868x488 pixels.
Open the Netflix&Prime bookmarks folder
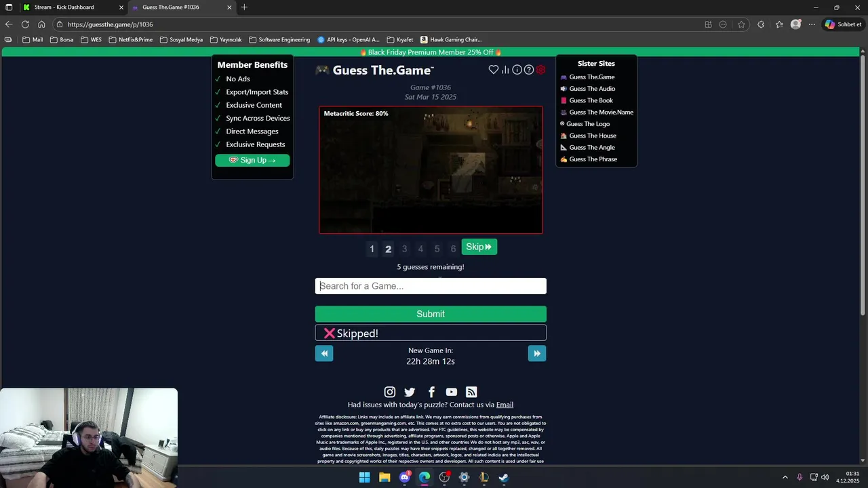pos(130,40)
